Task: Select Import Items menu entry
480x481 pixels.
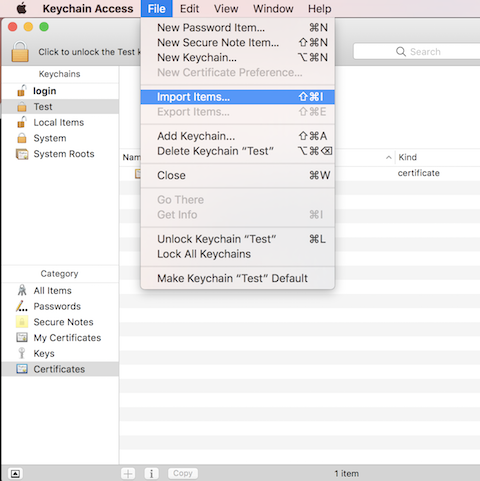Action: pyautogui.click(x=238, y=97)
